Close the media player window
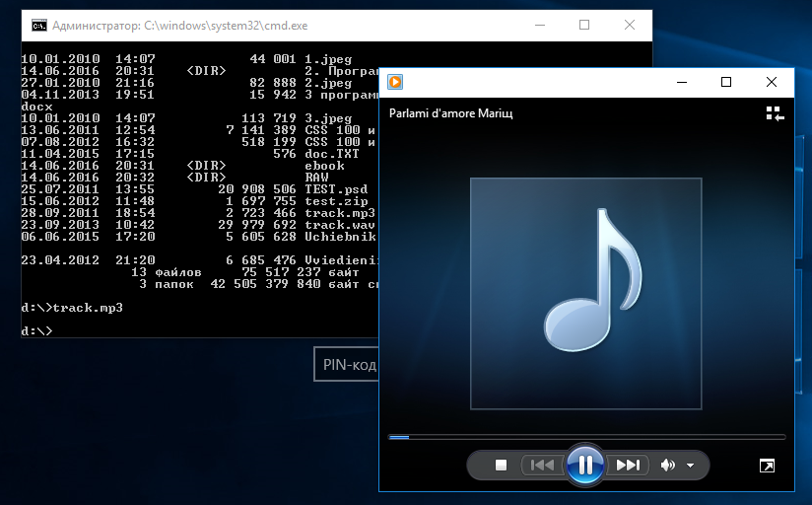The height and width of the screenshot is (505, 812). (x=771, y=82)
